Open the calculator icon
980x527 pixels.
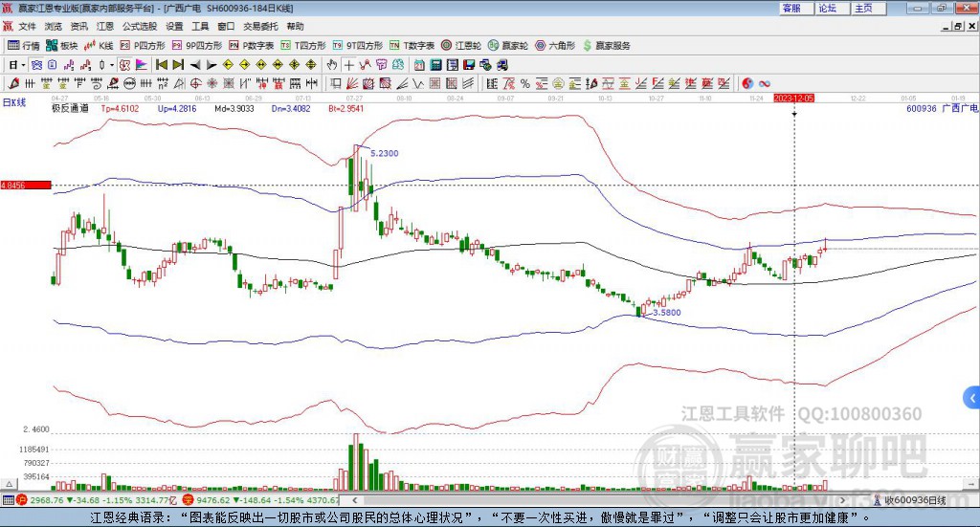[x=435, y=65]
